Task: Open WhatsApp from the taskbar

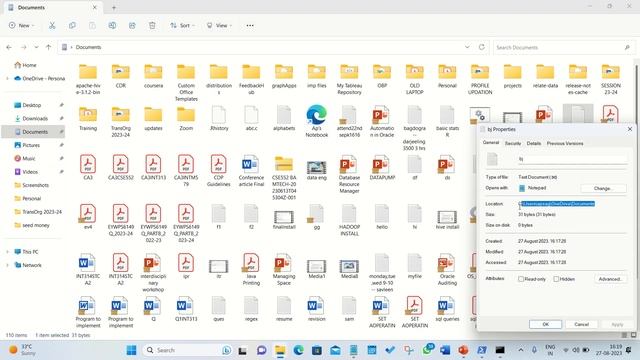Action: click(x=427, y=350)
